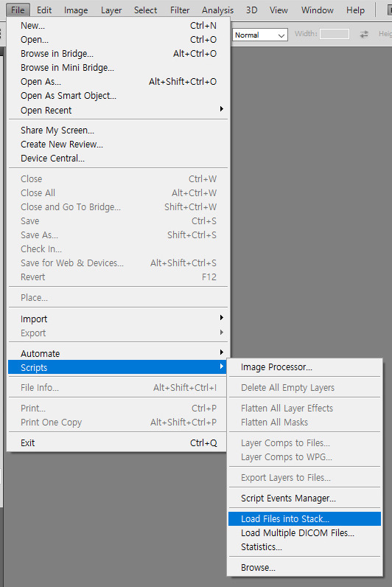Click Layer Comps to WPG...

point(305,457)
